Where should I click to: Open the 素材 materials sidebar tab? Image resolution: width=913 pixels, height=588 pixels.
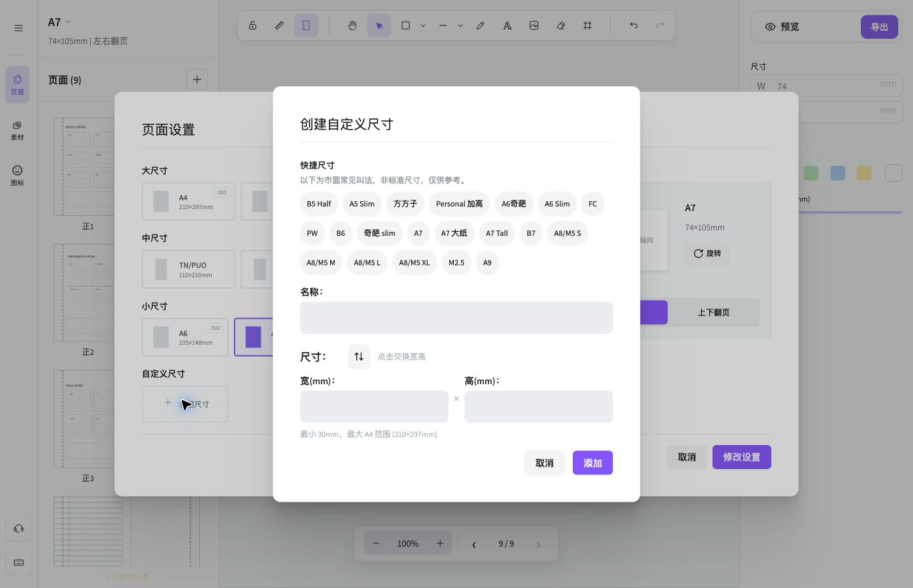tap(17, 130)
